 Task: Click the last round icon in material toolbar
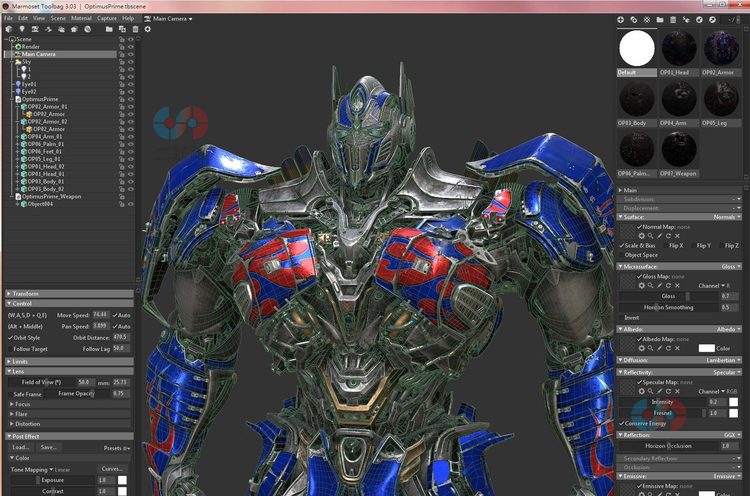tap(712, 20)
